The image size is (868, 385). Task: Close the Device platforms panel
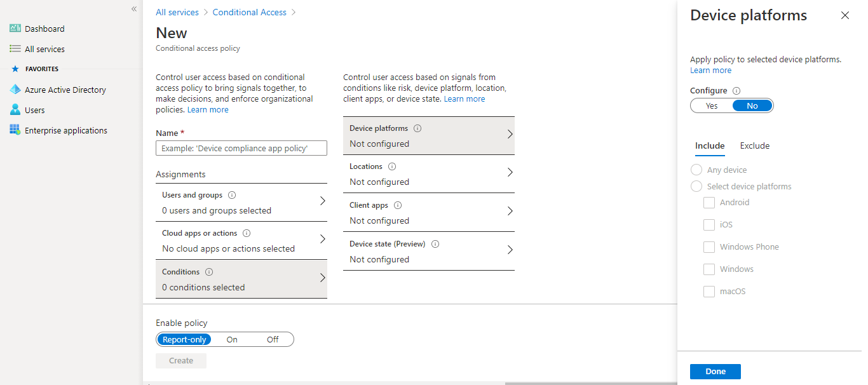click(x=845, y=15)
